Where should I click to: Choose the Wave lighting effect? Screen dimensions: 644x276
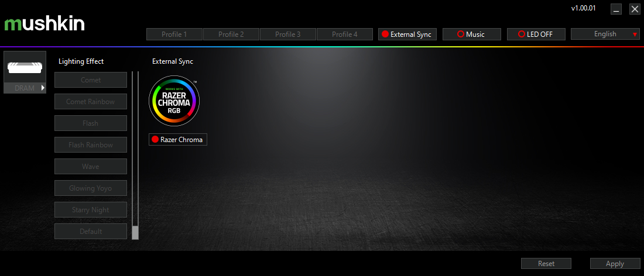click(x=91, y=167)
